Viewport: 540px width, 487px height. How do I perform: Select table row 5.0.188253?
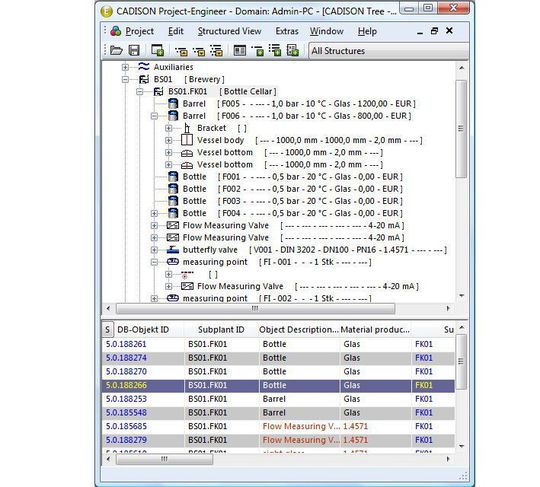278,399
